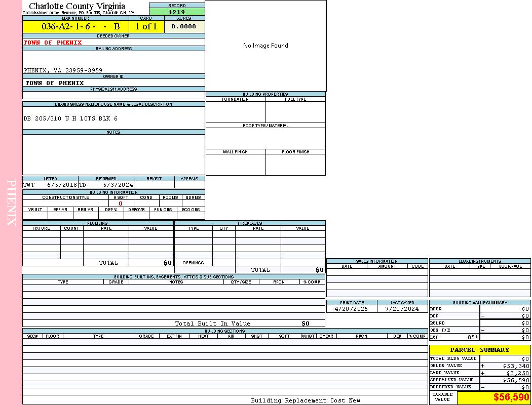Click the card '1 of 1' field

point(146,27)
